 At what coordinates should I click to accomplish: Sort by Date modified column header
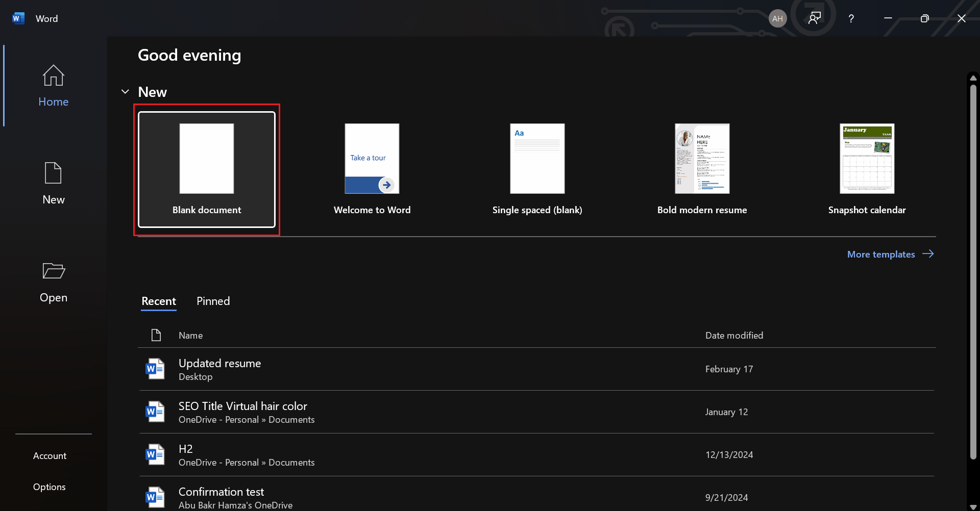point(734,336)
